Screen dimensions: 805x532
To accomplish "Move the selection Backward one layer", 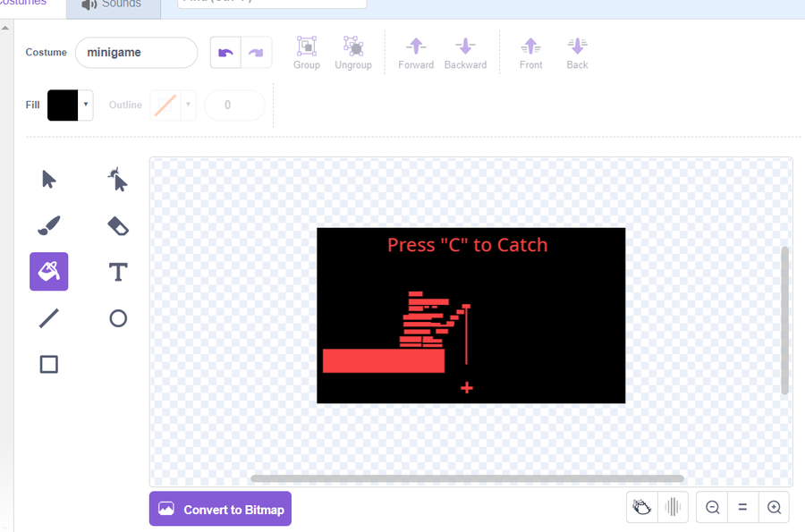I will point(465,53).
